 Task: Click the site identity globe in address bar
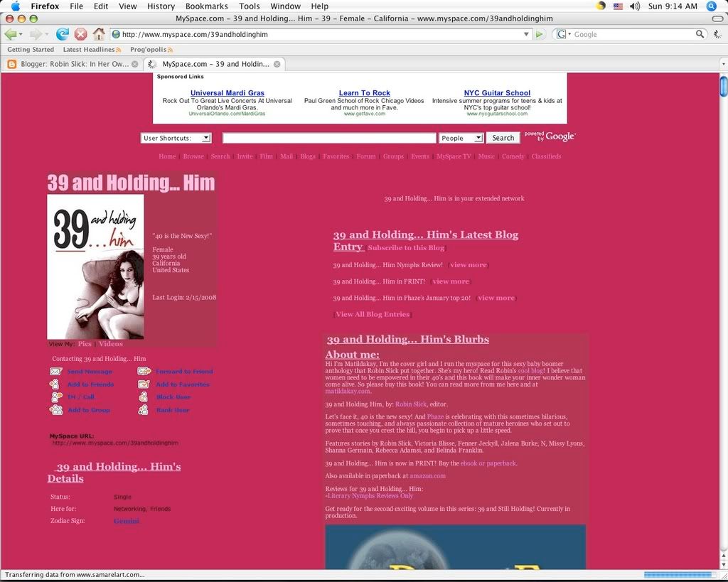click(x=116, y=34)
